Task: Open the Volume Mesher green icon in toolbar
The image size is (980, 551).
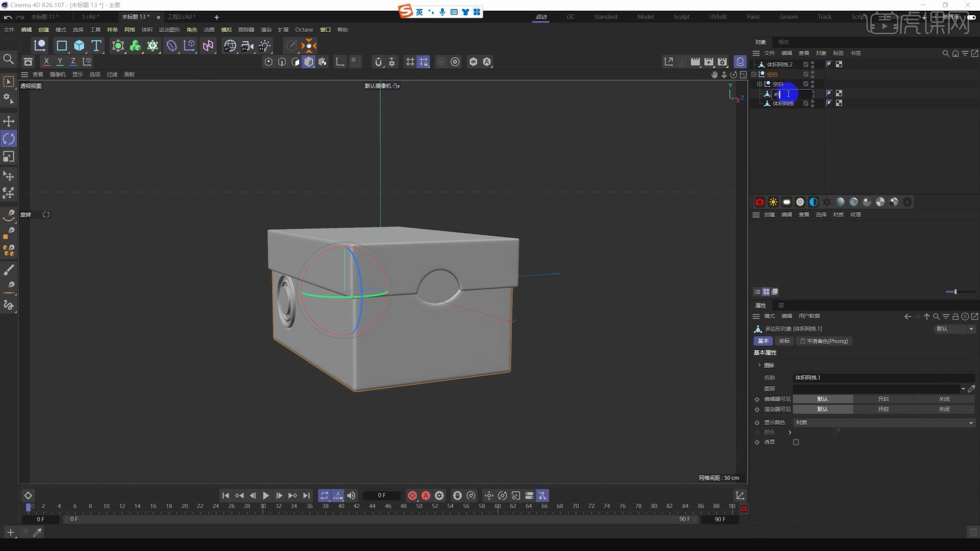Action: (135, 46)
